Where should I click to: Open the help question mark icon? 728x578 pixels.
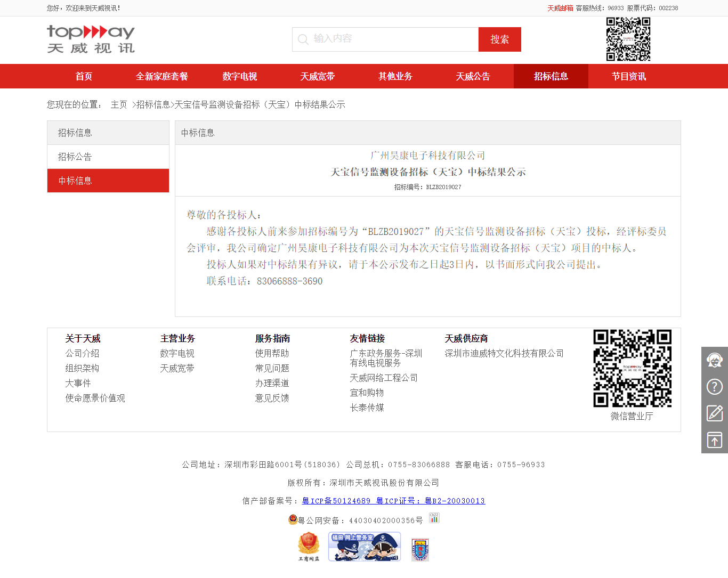[x=715, y=387]
